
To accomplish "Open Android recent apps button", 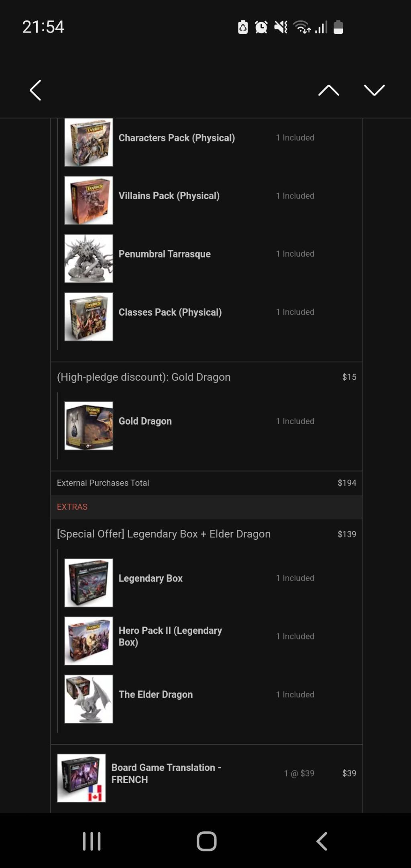I will click(92, 841).
